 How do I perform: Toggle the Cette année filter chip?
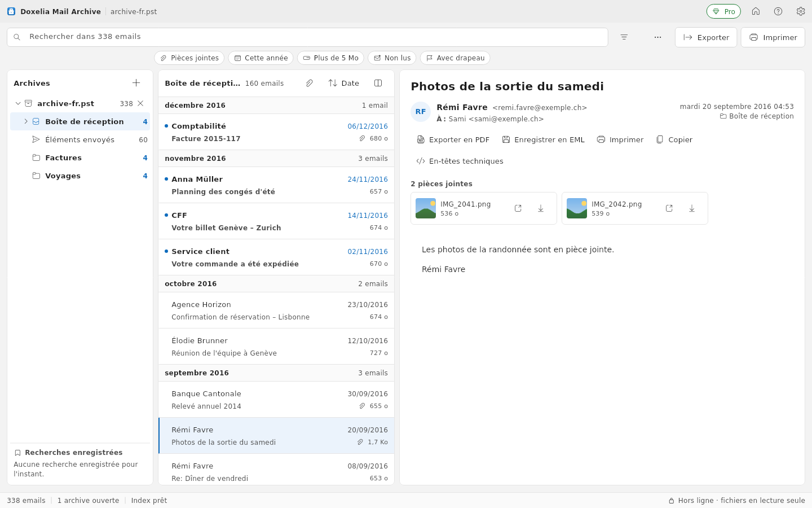(261, 58)
